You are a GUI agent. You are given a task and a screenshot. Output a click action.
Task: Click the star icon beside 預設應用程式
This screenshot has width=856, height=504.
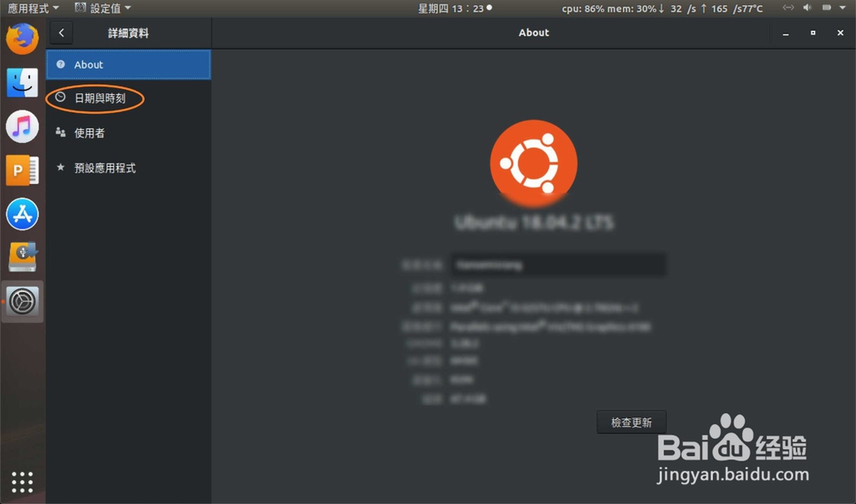coord(61,167)
